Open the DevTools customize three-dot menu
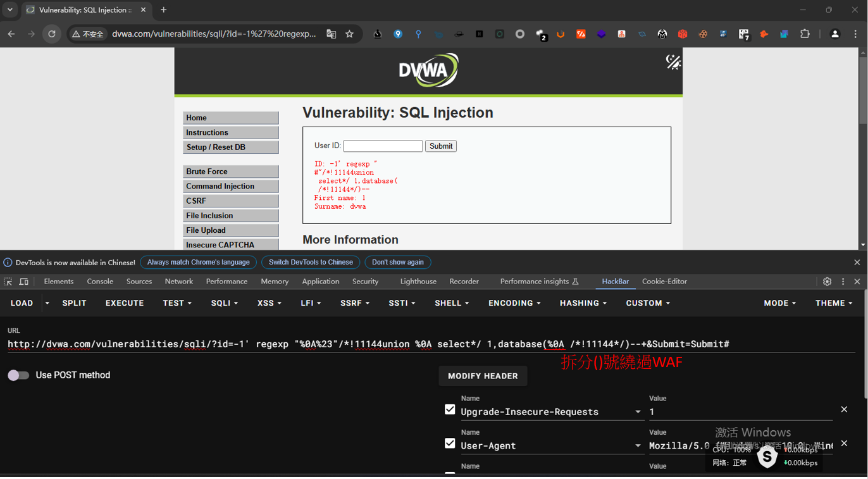868x479 pixels. click(843, 282)
